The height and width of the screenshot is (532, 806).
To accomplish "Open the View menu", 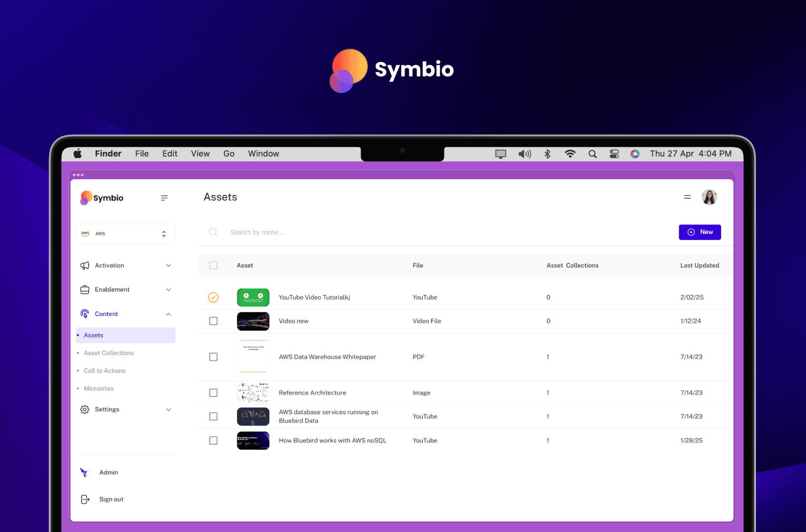I will 200,153.
